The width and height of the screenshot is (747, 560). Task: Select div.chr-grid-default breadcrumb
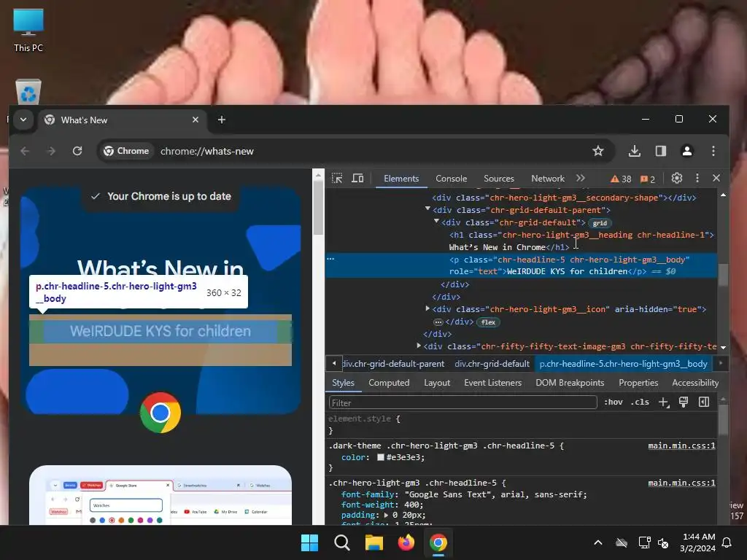pyautogui.click(x=492, y=364)
